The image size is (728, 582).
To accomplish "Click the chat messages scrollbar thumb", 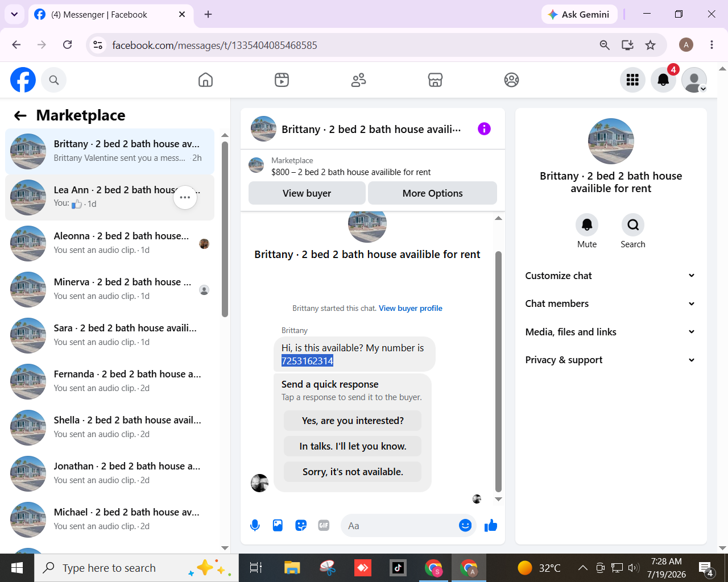I will tap(498, 371).
